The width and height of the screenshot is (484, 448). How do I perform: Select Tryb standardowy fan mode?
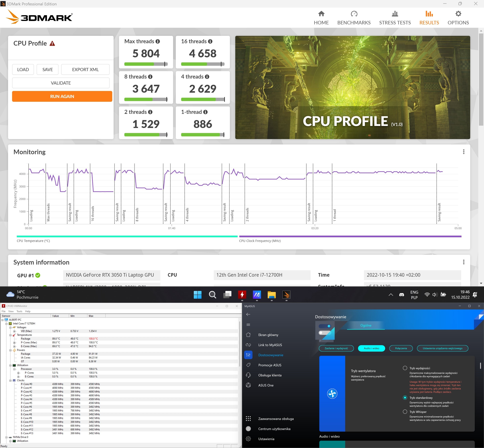[x=405, y=398]
